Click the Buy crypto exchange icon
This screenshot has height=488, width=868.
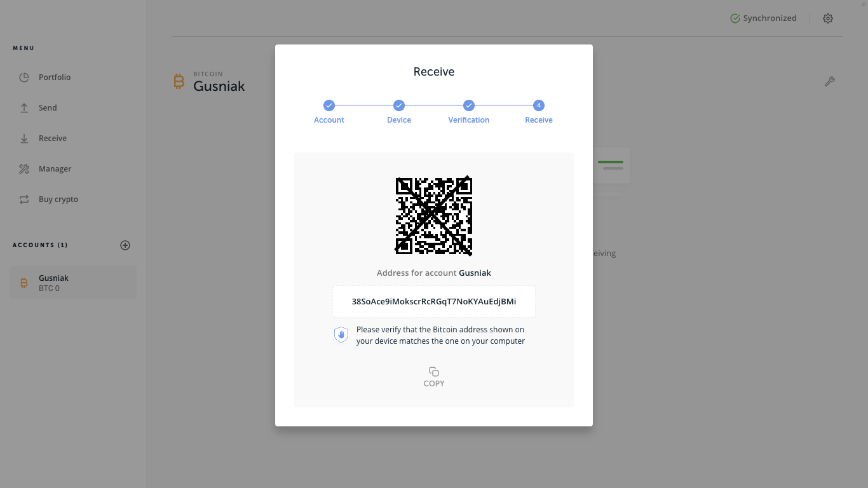(x=24, y=200)
